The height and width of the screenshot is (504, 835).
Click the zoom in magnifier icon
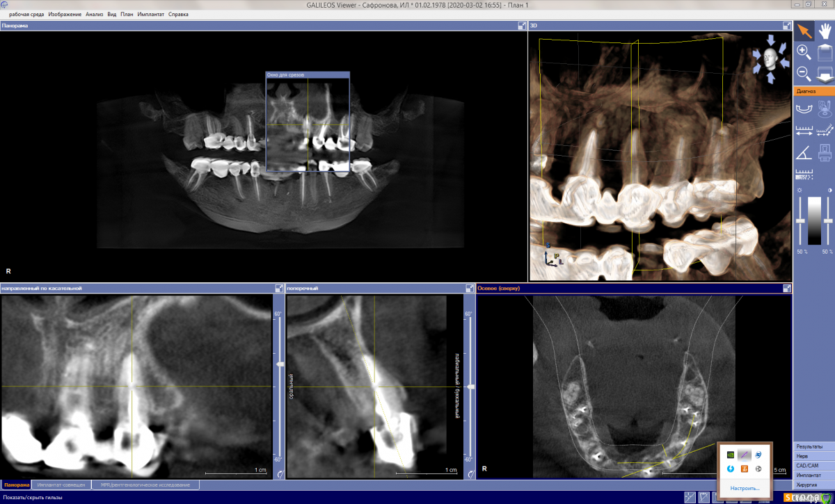(804, 51)
